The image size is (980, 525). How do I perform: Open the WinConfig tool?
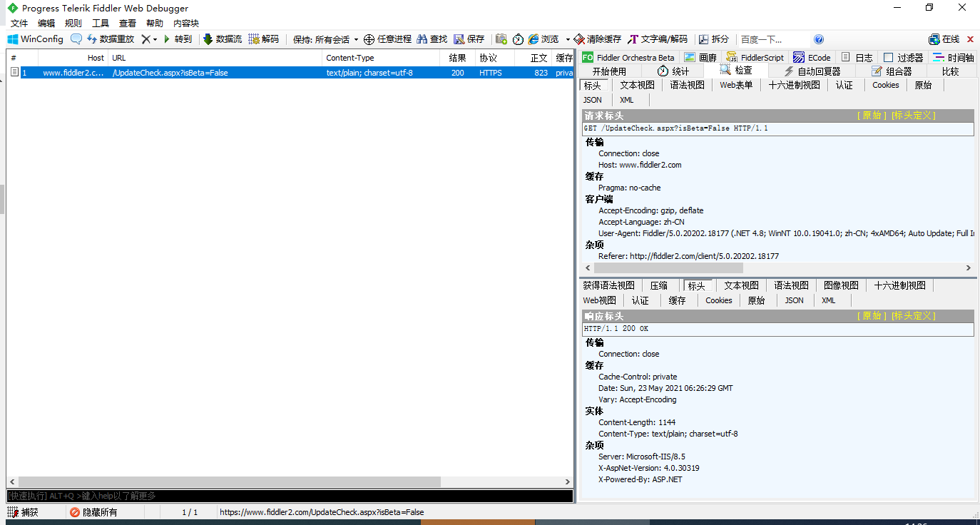pyautogui.click(x=36, y=39)
